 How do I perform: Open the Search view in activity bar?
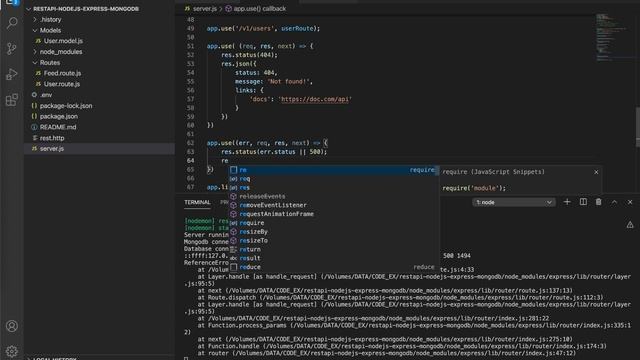pos(12,23)
